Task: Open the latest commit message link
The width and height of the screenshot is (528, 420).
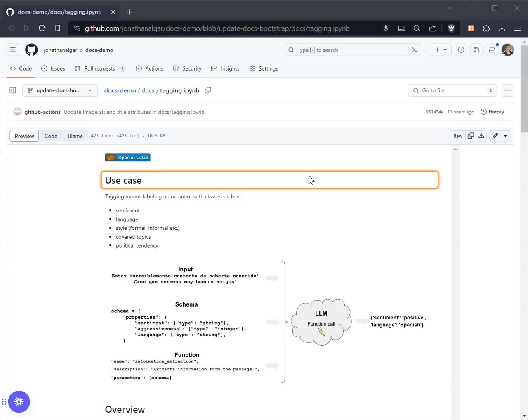Action: [134, 112]
